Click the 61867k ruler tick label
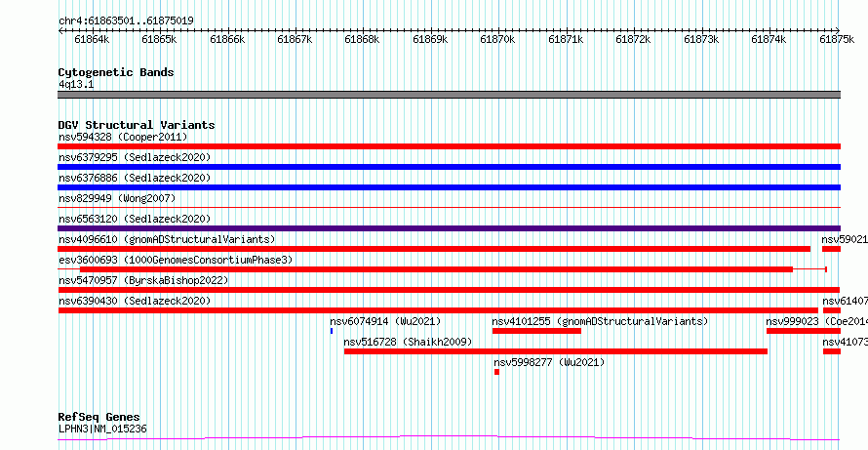Viewport: 868px width, 450px height. (296, 39)
